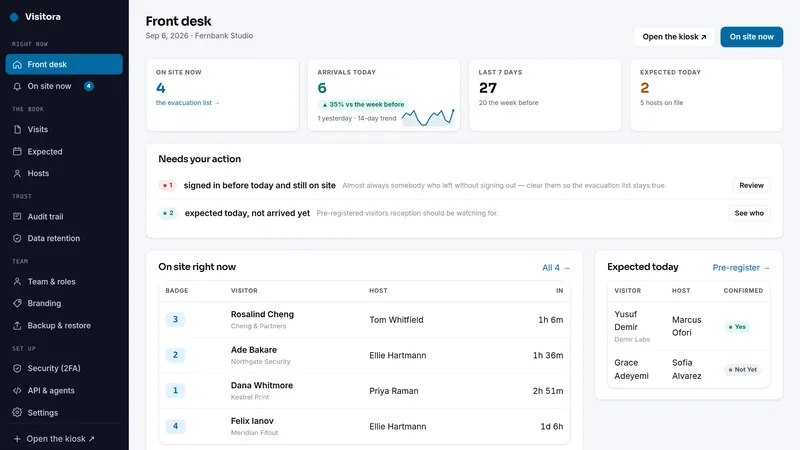Click the All 4 link

pyautogui.click(x=556, y=267)
